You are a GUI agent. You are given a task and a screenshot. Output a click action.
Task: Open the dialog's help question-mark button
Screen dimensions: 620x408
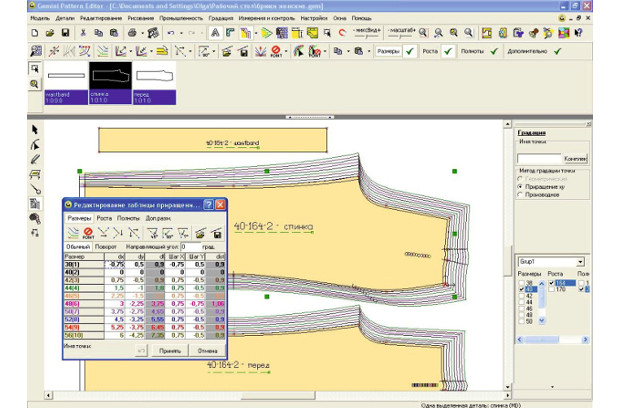(x=208, y=204)
